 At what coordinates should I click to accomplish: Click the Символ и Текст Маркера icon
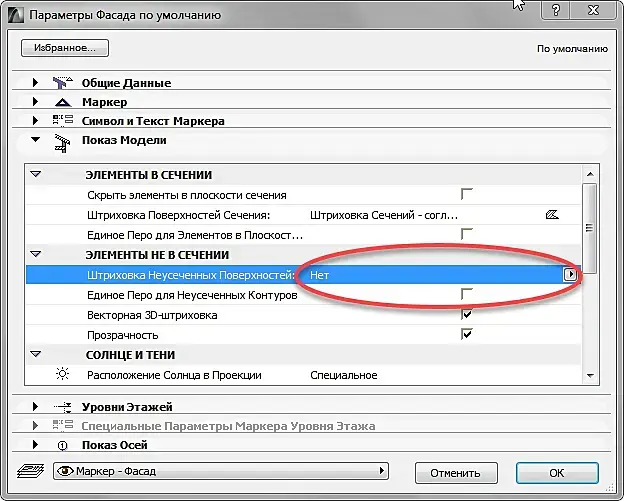pos(63,120)
